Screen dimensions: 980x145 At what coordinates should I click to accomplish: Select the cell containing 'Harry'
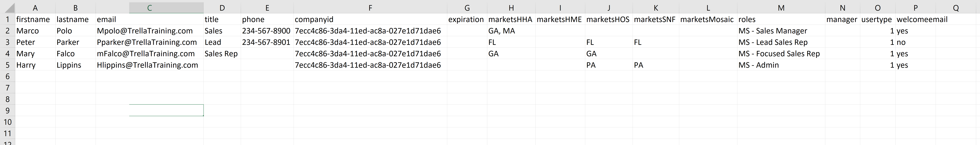35,65
